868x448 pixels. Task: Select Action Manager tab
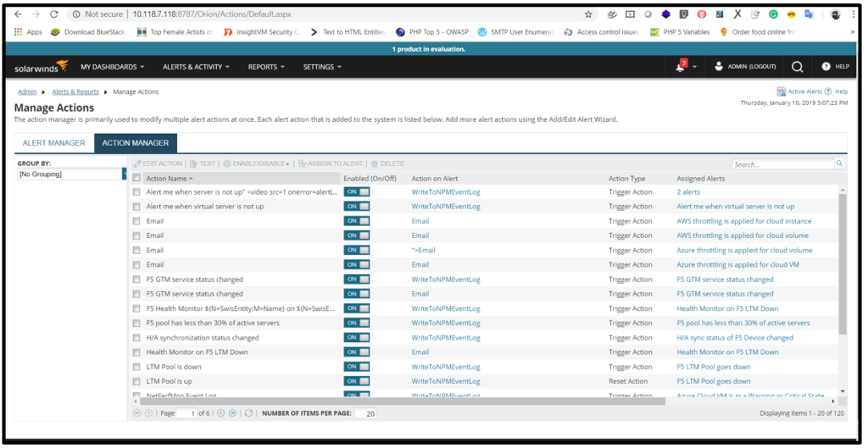(136, 142)
